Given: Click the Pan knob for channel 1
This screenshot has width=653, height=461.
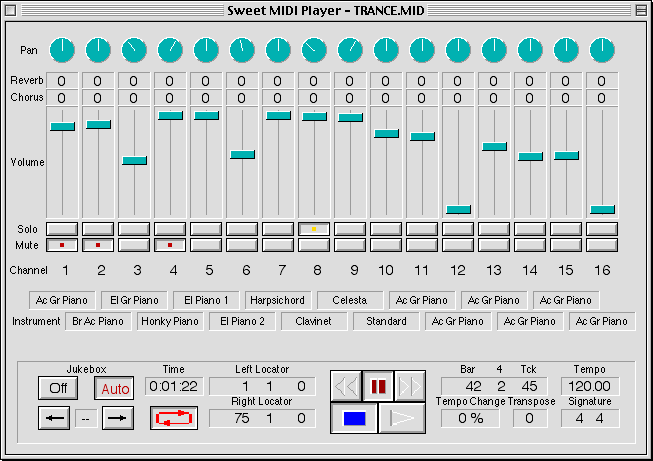Looking at the screenshot, I should pos(62,50).
